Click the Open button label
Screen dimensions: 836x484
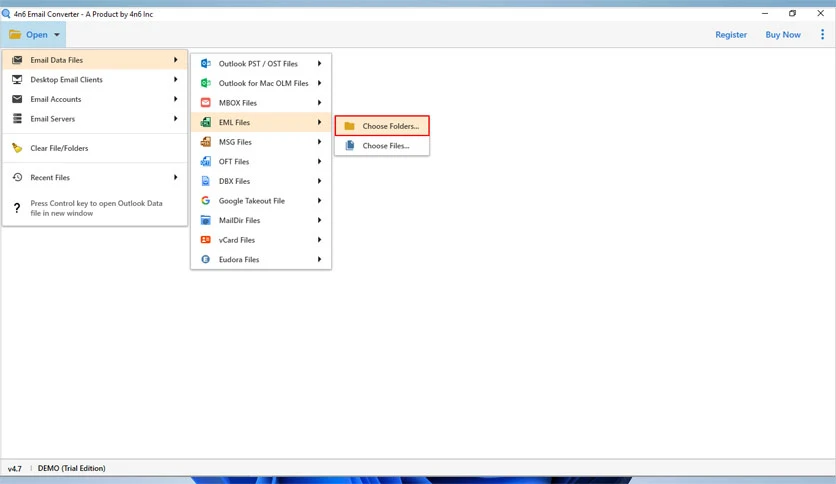point(37,35)
